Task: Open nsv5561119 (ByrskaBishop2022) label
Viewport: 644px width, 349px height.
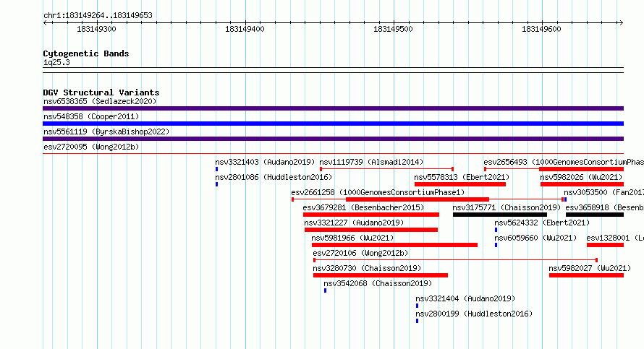Action: (106, 132)
